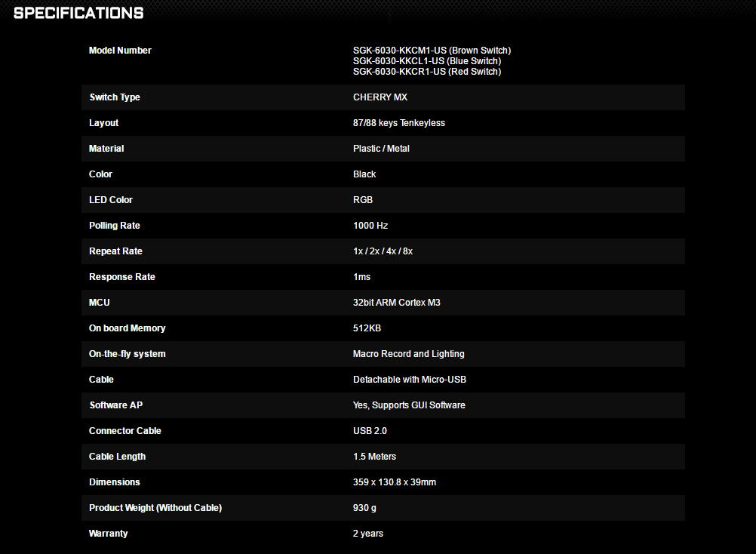Click the RGB value text
This screenshot has width=756, height=554.
click(x=362, y=200)
